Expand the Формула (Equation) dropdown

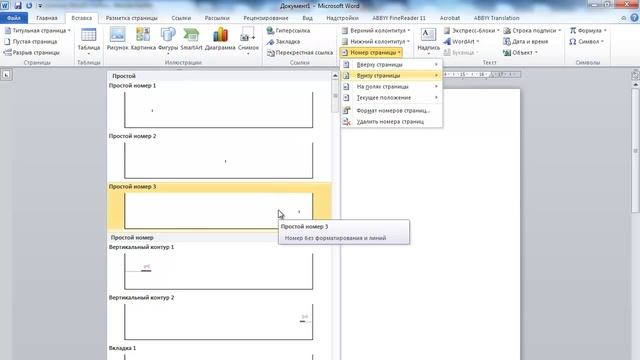(x=605, y=31)
